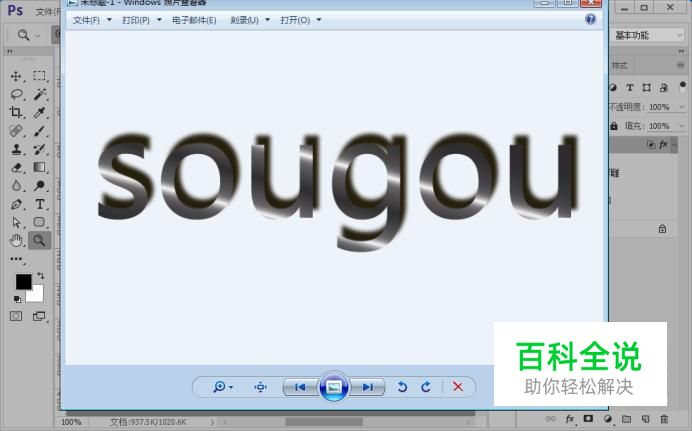
Task: Filter layers by smart object
Action: click(x=663, y=88)
